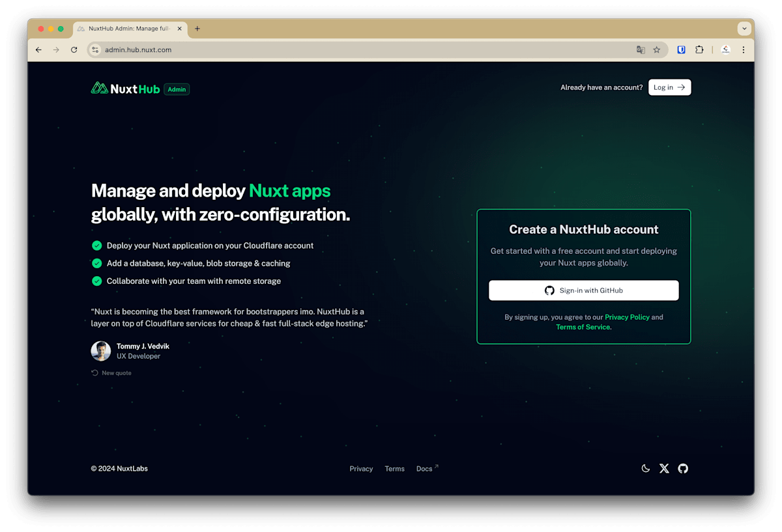
Task: Open the Bitwarden extension icon
Action: click(x=681, y=49)
